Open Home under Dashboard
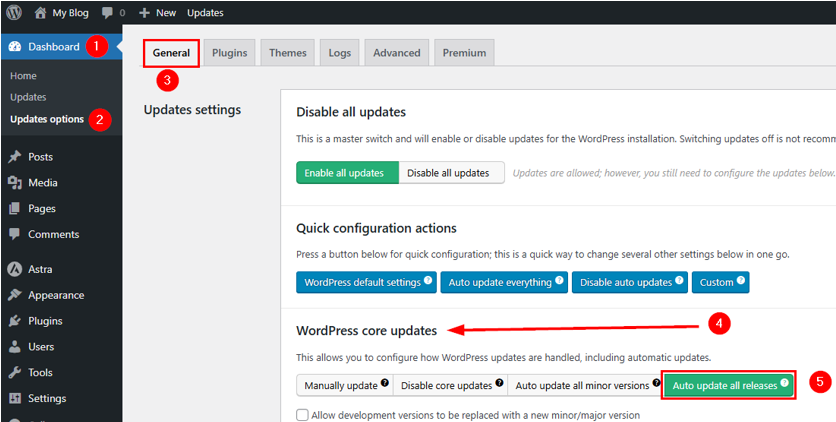The image size is (836, 422). click(x=23, y=76)
